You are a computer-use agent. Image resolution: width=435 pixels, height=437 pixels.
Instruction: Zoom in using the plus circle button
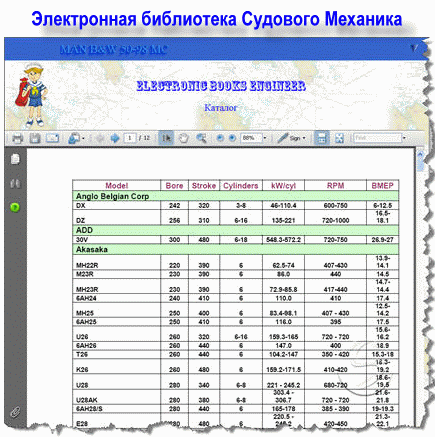pyautogui.click(x=232, y=138)
